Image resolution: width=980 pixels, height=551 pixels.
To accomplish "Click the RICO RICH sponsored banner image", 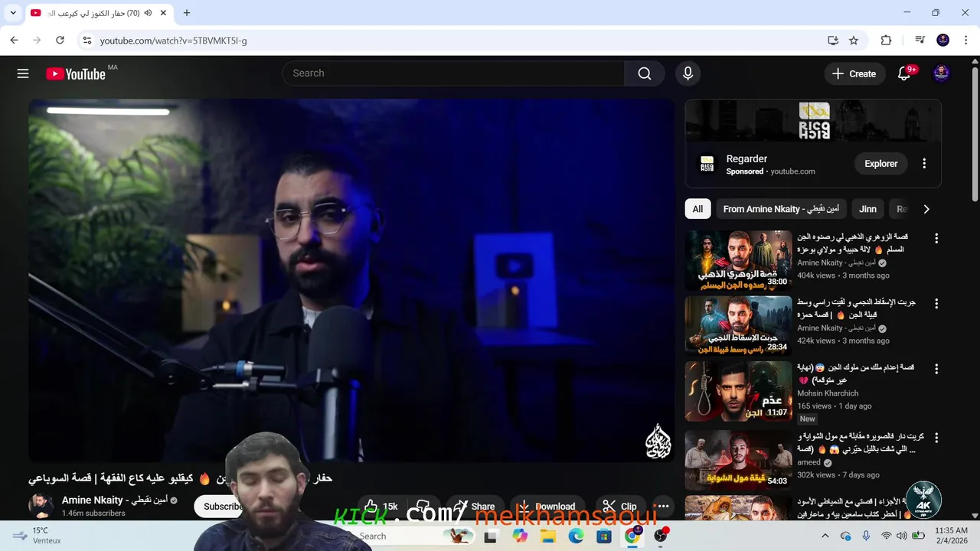I will (813, 120).
